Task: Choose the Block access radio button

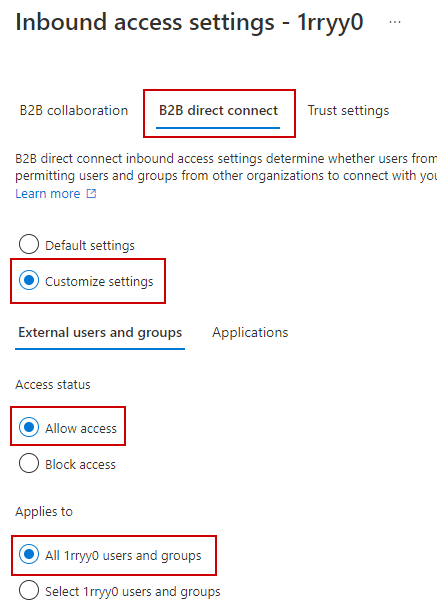Action: pos(29,463)
